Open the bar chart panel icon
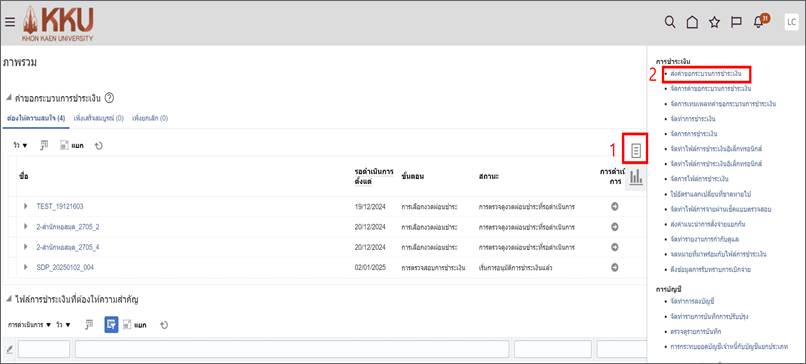The height and width of the screenshot is (364, 806). [636, 178]
